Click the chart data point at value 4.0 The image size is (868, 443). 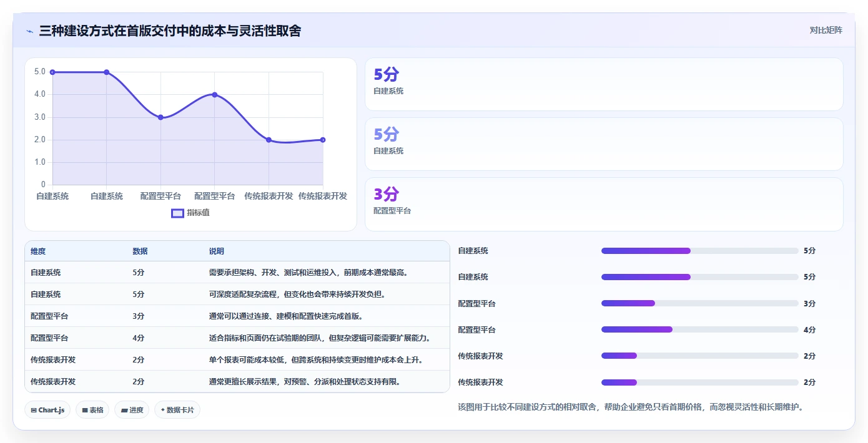click(215, 95)
